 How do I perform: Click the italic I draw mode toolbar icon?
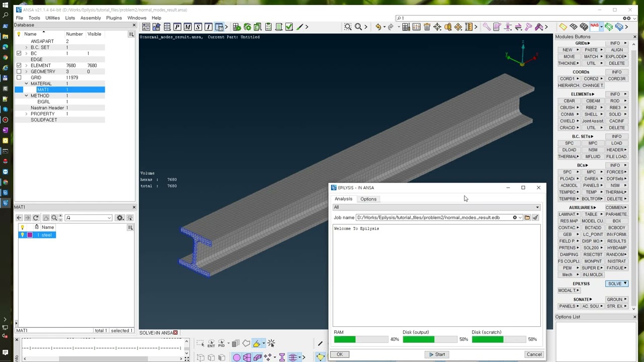point(209,27)
